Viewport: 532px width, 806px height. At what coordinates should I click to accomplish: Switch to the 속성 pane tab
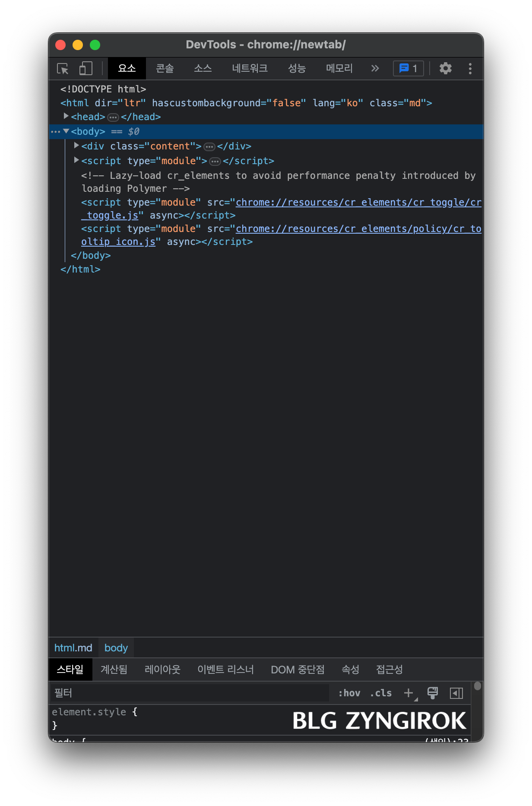coord(351,670)
